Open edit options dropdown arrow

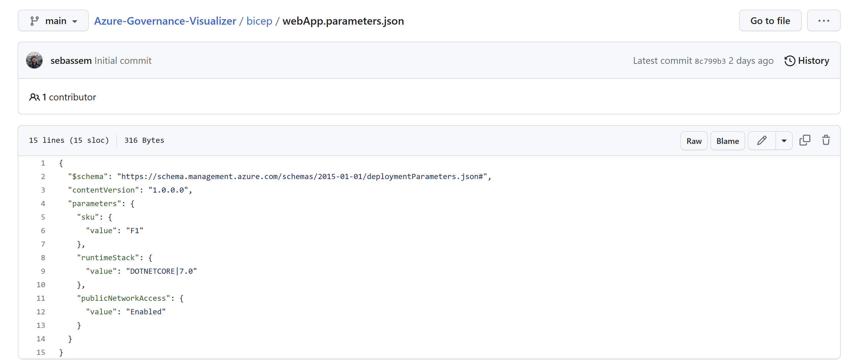tap(784, 141)
